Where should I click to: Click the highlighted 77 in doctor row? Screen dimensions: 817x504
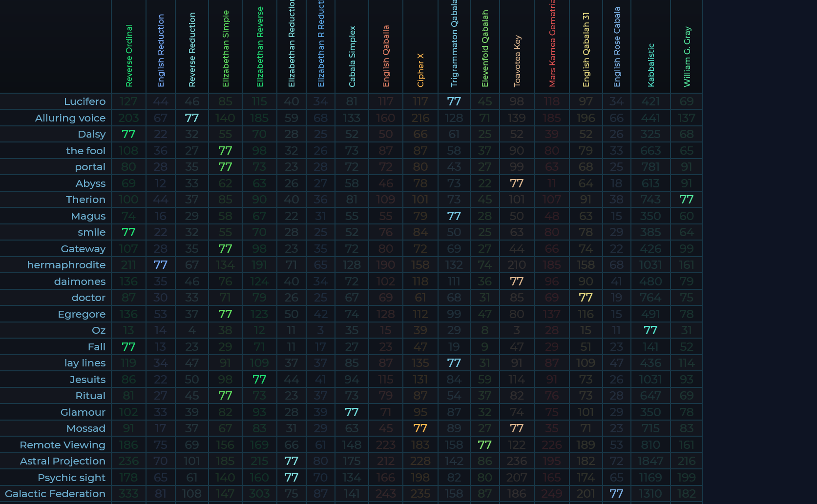(586, 298)
